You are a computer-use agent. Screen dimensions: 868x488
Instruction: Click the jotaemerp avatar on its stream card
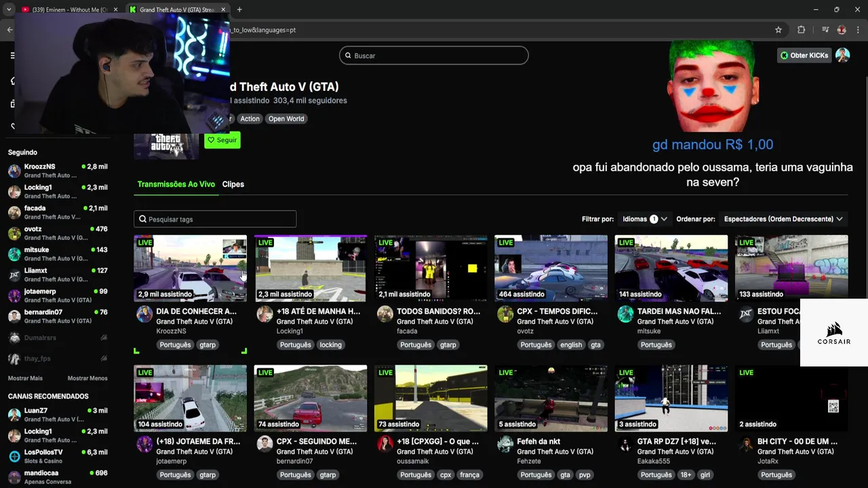tap(144, 444)
